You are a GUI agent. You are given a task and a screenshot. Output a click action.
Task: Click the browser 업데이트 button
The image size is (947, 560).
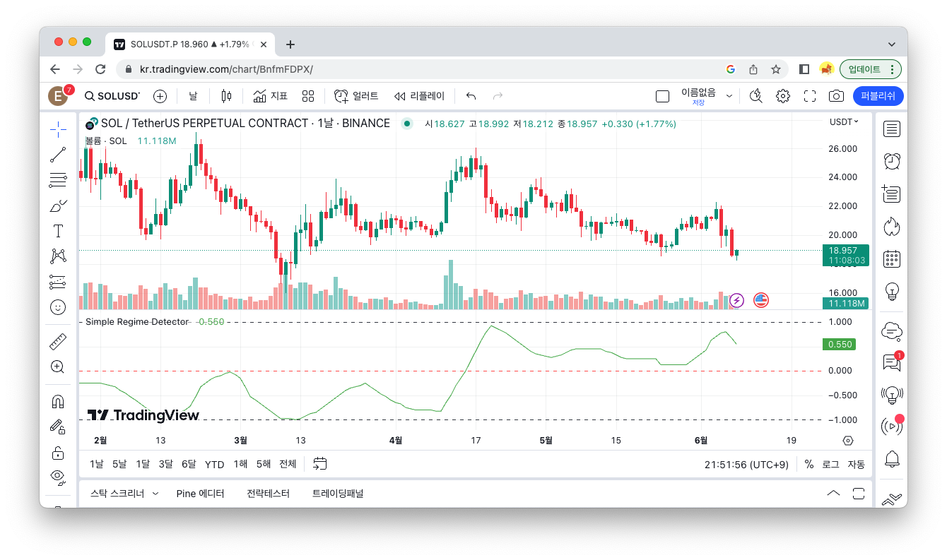coord(871,69)
